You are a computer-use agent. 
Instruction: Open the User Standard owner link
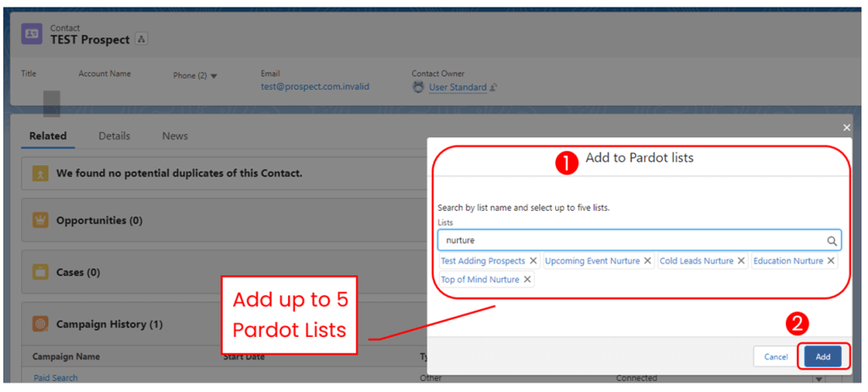[x=457, y=87]
